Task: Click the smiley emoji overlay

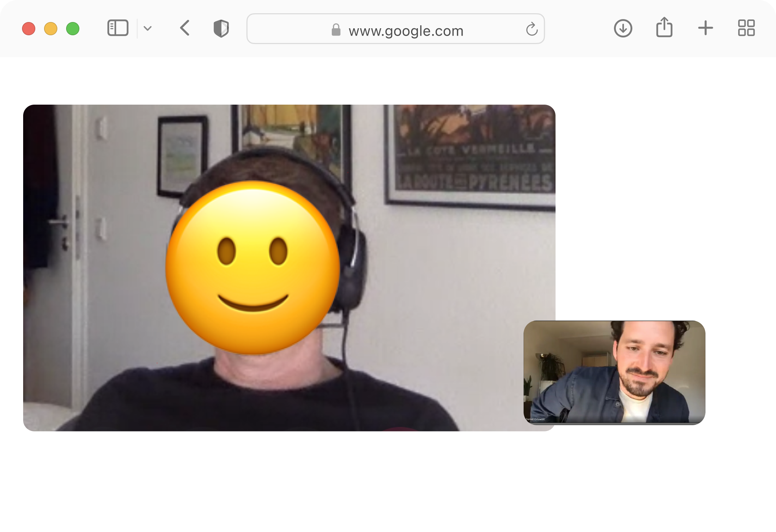Action: pos(252,268)
